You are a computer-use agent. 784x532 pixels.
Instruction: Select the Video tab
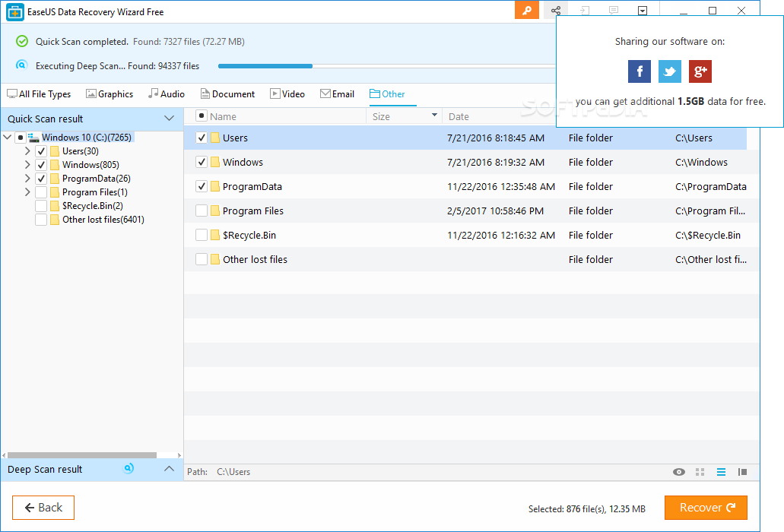[287, 94]
